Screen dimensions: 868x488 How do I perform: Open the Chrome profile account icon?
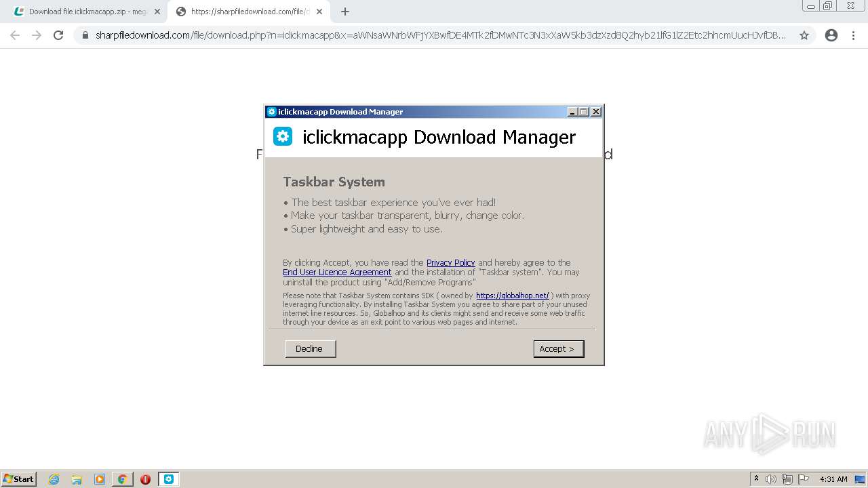coord(831,35)
